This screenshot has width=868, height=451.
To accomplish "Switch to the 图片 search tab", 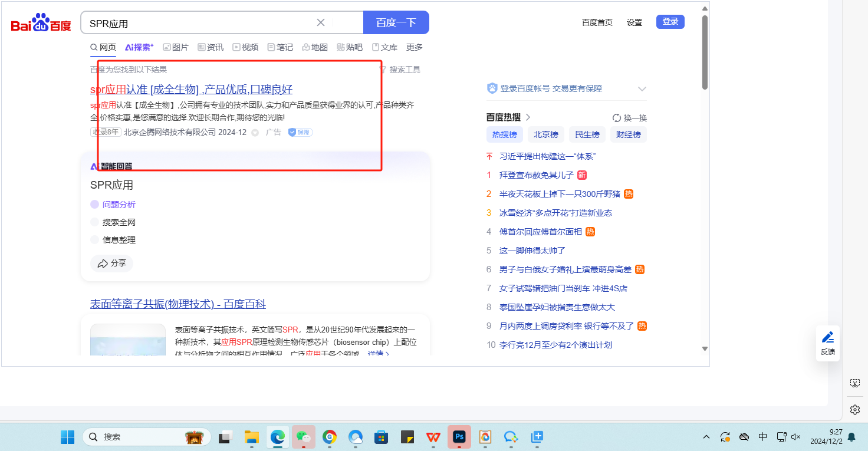I will point(176,47).
